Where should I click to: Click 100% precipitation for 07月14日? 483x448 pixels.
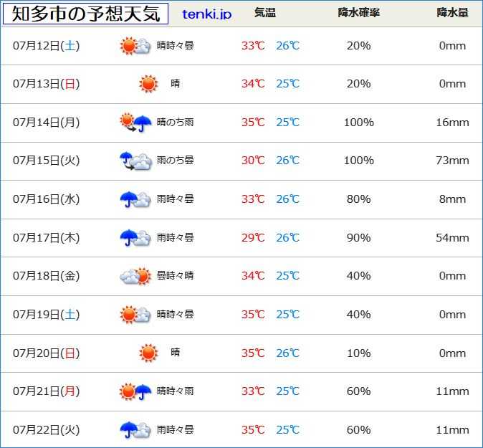click(359, 123)
